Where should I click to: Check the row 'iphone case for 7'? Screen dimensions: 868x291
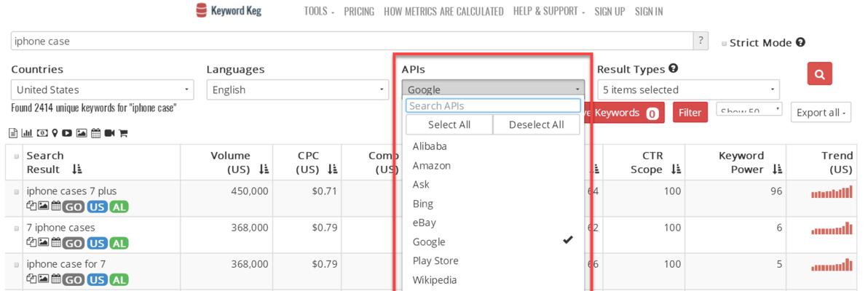(x=17, y=265)
